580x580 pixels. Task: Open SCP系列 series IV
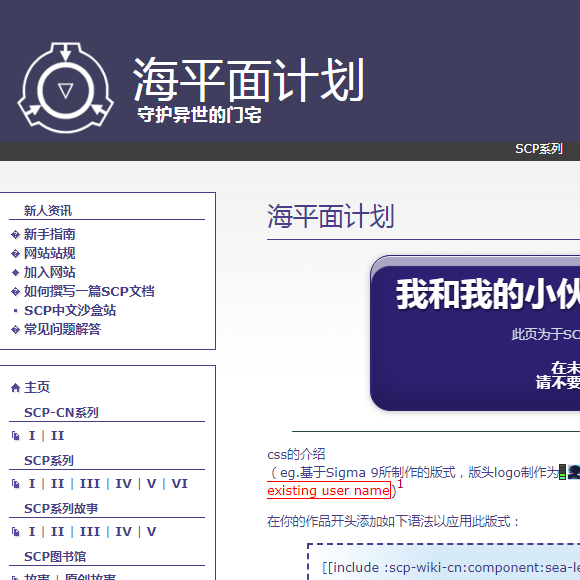coord(124,484)
